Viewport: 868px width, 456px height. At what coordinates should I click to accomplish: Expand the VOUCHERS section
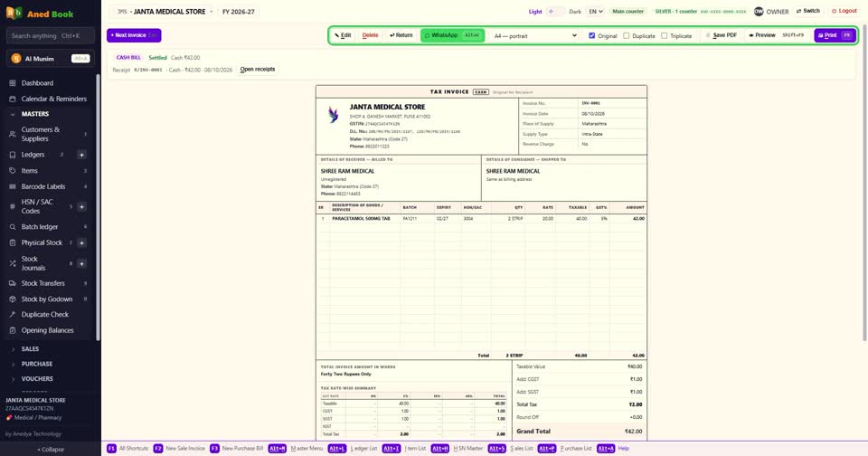click(48, 379)
